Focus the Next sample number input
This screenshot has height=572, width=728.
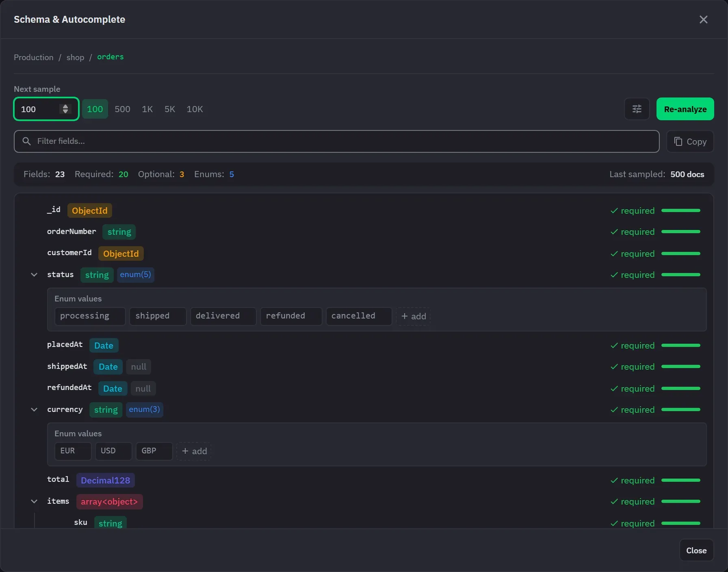(x=46, y=109)
